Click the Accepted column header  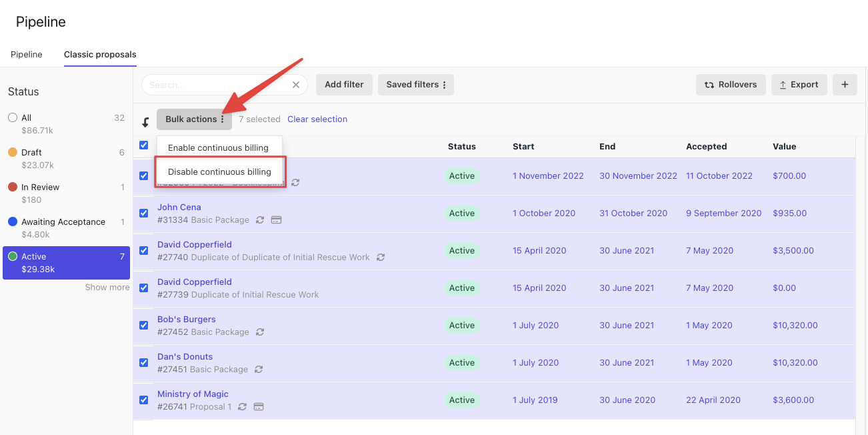click(x=707, y=147)
